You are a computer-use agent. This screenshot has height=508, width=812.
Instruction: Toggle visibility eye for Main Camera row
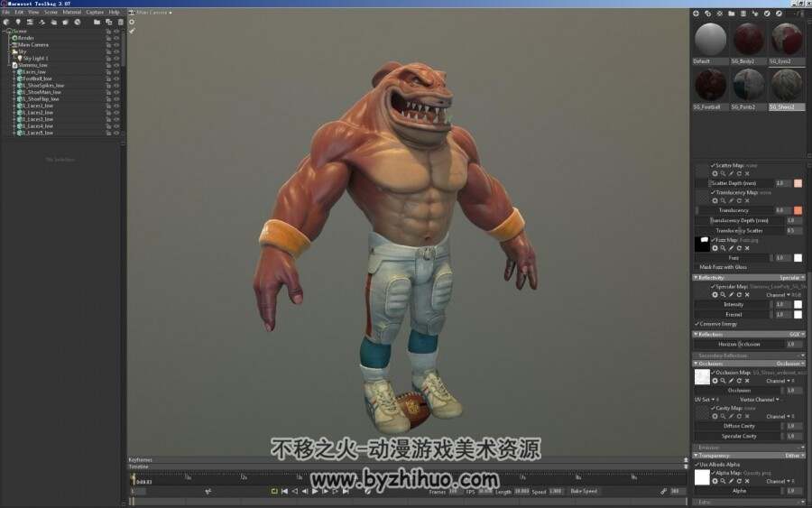[x=116, y=45]
